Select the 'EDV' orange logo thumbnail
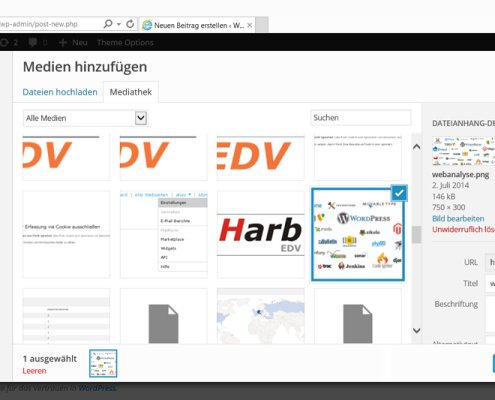This screenshot has height=400, width=495. pos(261,157)
